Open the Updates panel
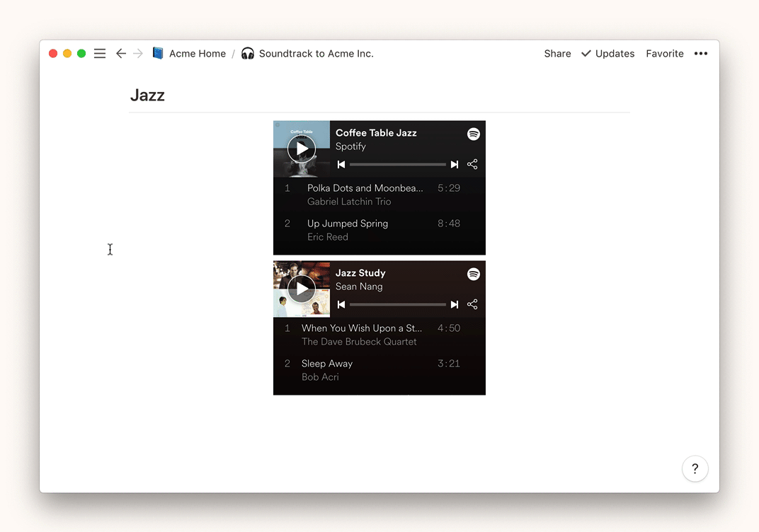759x532 pixels. click(607, 54)
